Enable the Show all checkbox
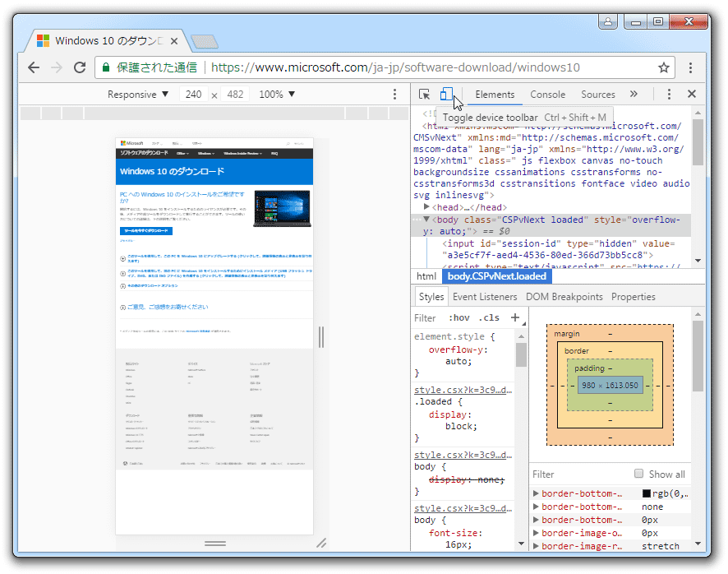Viewport: 728px width, 574px height. pos(639,474)
